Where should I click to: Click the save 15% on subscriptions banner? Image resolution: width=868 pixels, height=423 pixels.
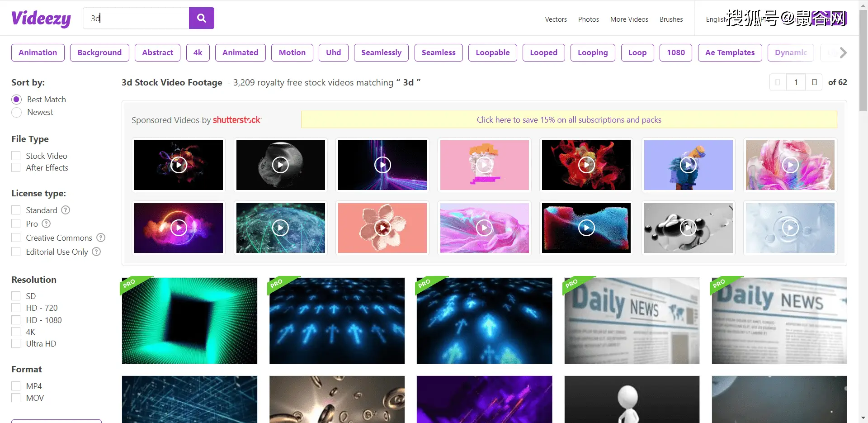coord(569,120)
